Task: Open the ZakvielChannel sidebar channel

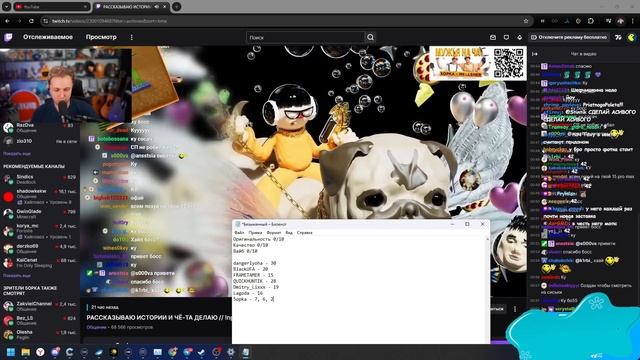Action: click(40, 307)
